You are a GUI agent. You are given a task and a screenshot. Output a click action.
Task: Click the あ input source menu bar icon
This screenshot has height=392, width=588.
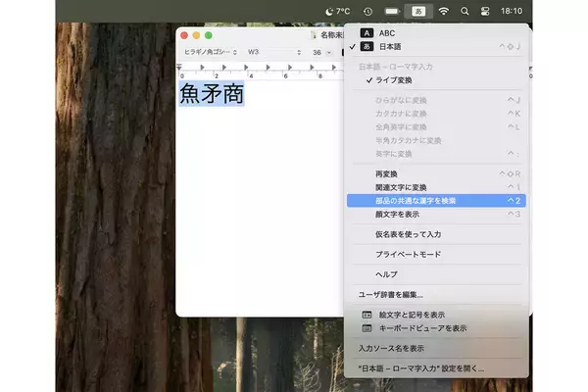click(x=419, y=11)
